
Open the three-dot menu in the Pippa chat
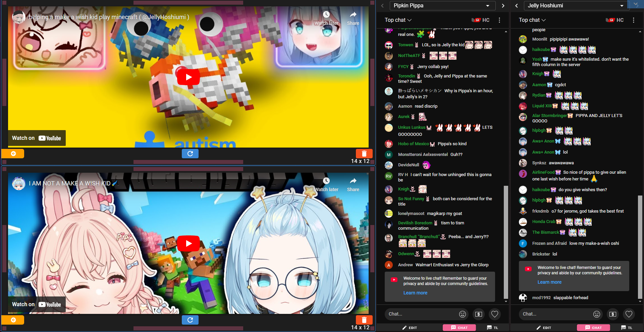[499, 20]
